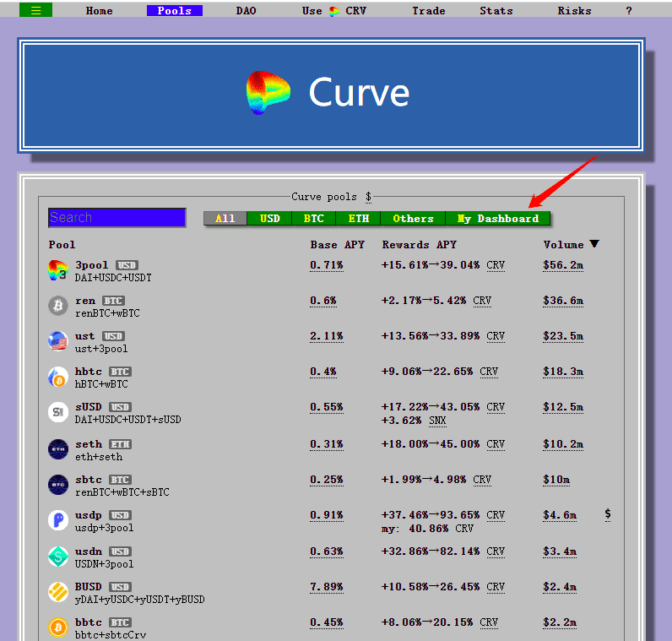
Task: Open the DAO menu
Action: (x=246, y=11)
